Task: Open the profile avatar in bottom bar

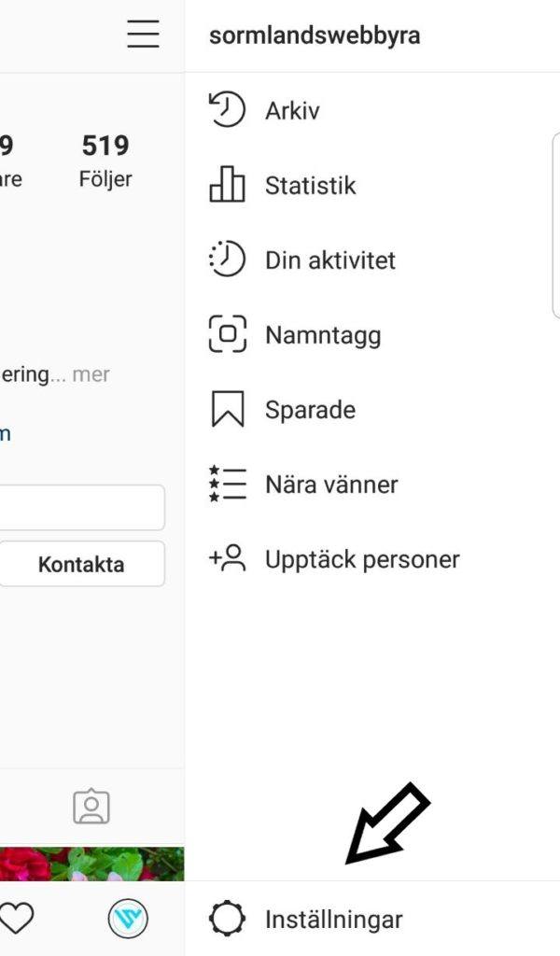Action: tap(128, 919)
